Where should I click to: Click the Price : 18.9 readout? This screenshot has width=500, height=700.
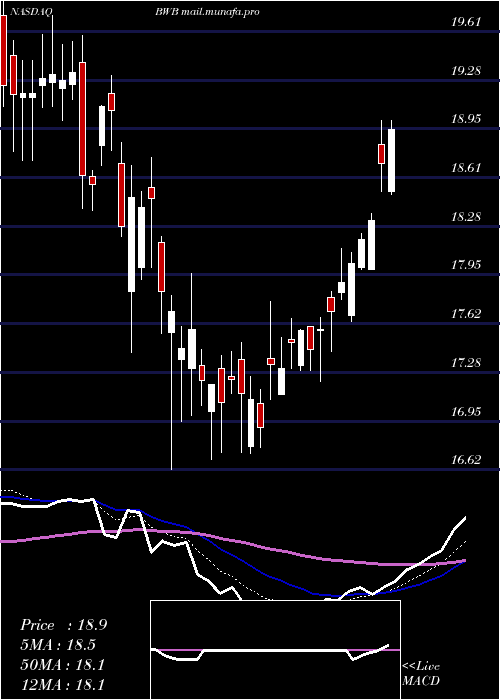[x=63, y=625]
